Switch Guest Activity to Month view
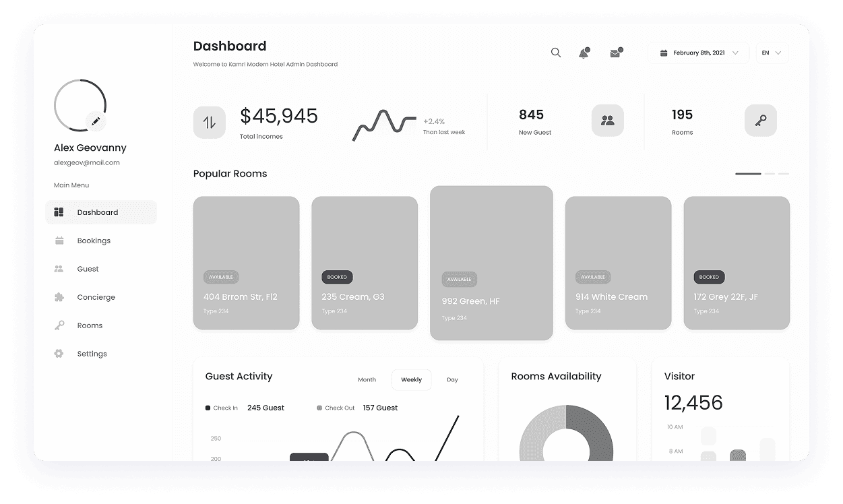 tap(367, 379)
